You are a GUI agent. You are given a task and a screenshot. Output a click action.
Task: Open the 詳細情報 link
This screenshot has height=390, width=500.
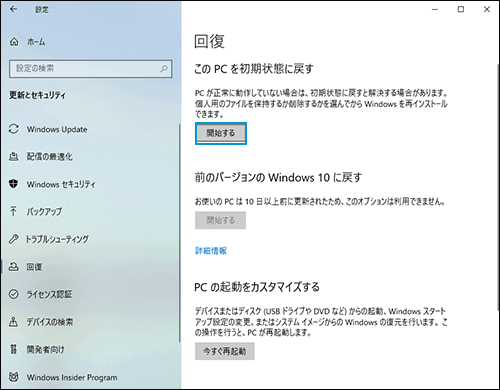click(211, 251)
